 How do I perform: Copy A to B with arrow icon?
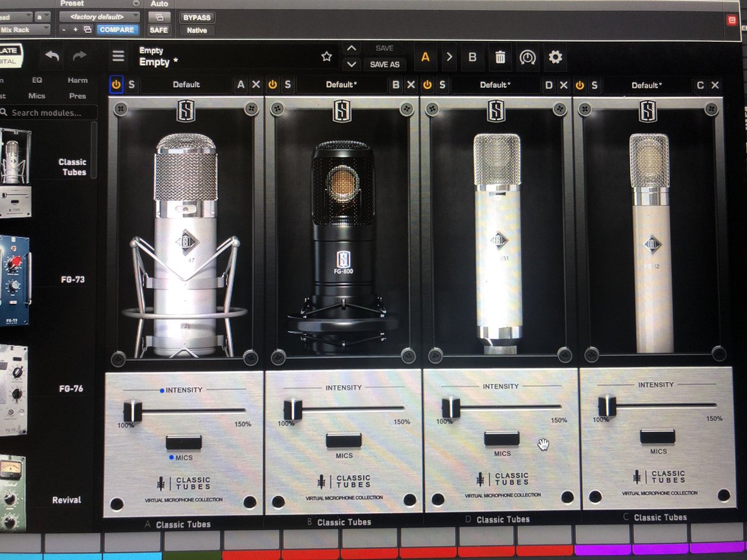click(449, 57)
